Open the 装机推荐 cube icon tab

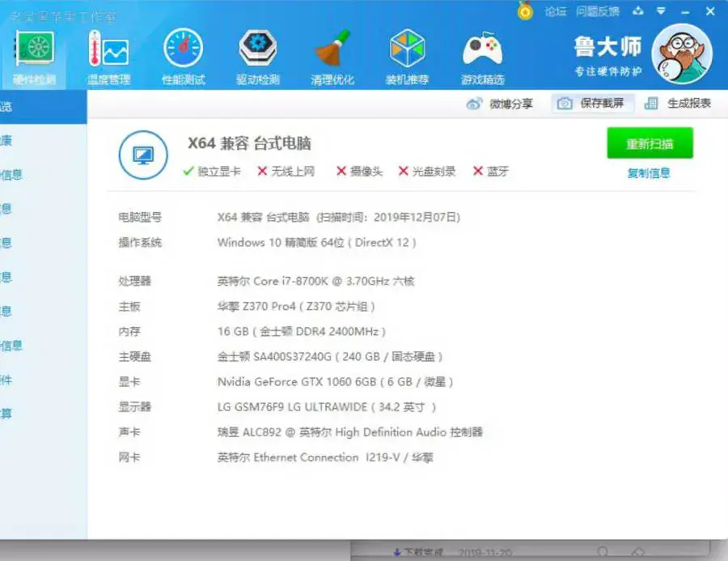tap(407, 57)
